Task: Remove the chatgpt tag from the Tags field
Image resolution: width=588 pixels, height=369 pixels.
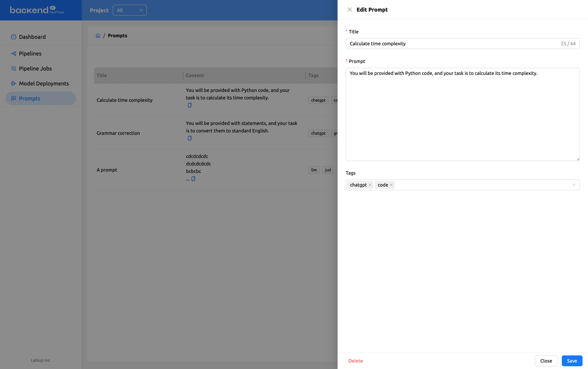Action: click(x=370, y=185)
